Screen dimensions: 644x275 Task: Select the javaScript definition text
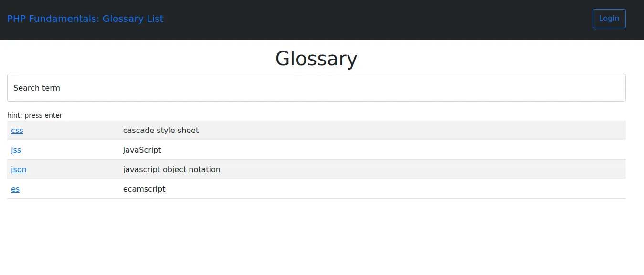coord(142,150)
